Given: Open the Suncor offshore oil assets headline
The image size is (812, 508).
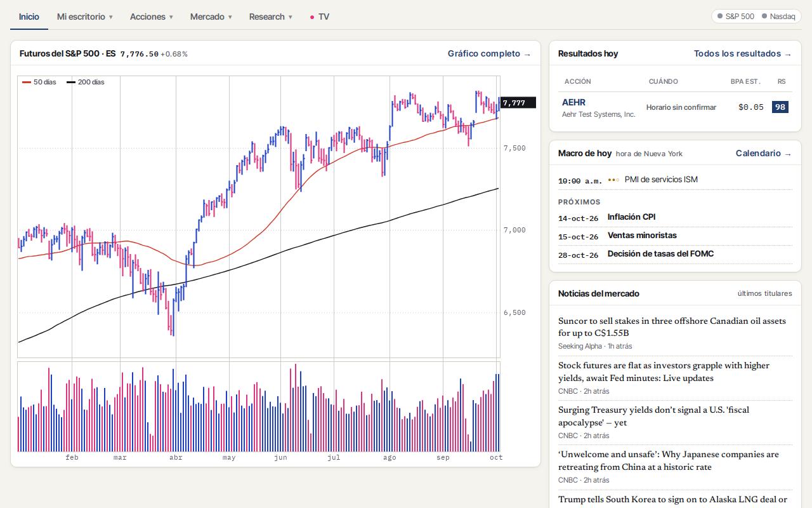Looking at the screenshot, I should pyautogui.click(x=672, y=327).
